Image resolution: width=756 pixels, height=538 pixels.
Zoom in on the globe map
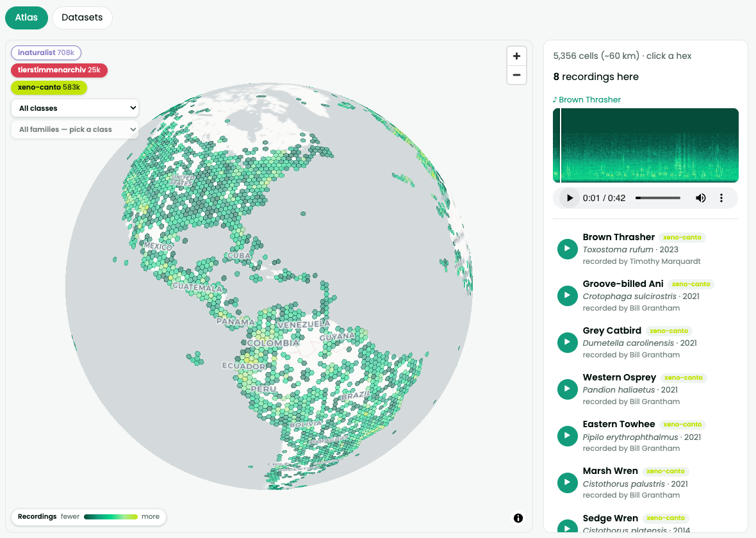pyautogui.click(x=516, y=56)
